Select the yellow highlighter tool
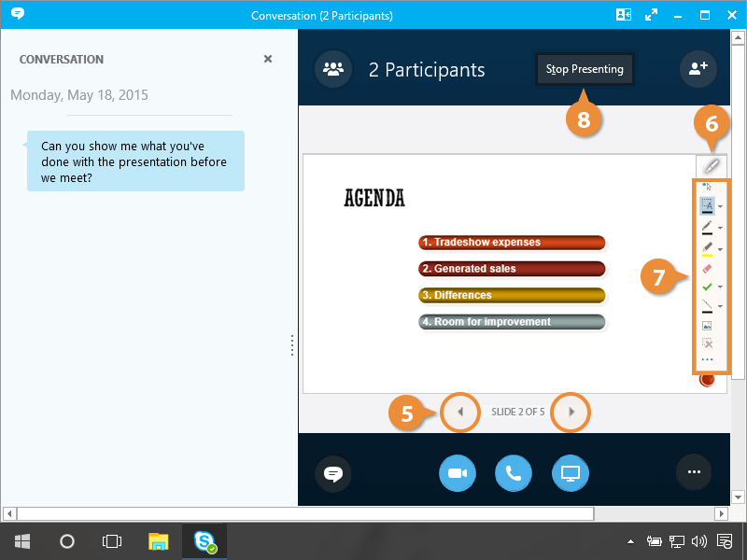The width and height of the screenshot is (747, 560). click(x=707, y=248)
